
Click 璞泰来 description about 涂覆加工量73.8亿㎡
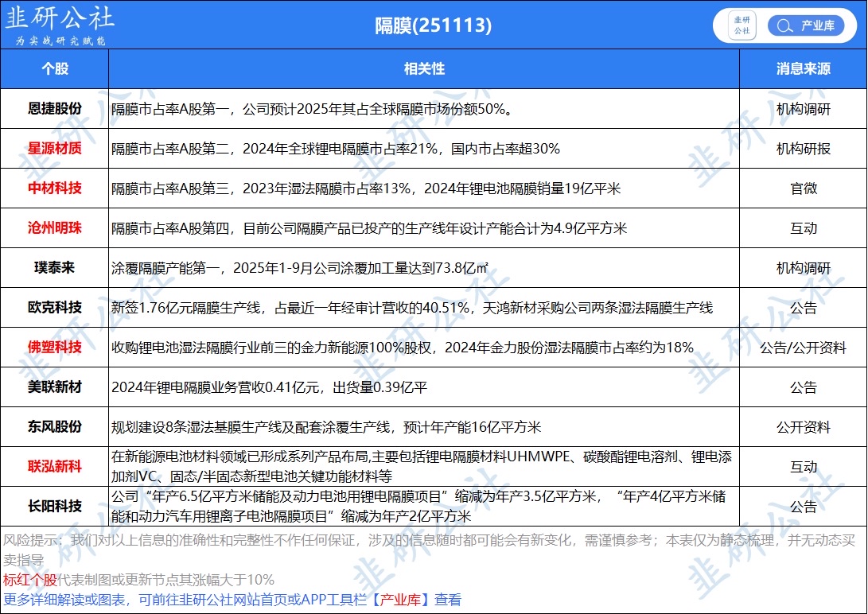(299, 268)
